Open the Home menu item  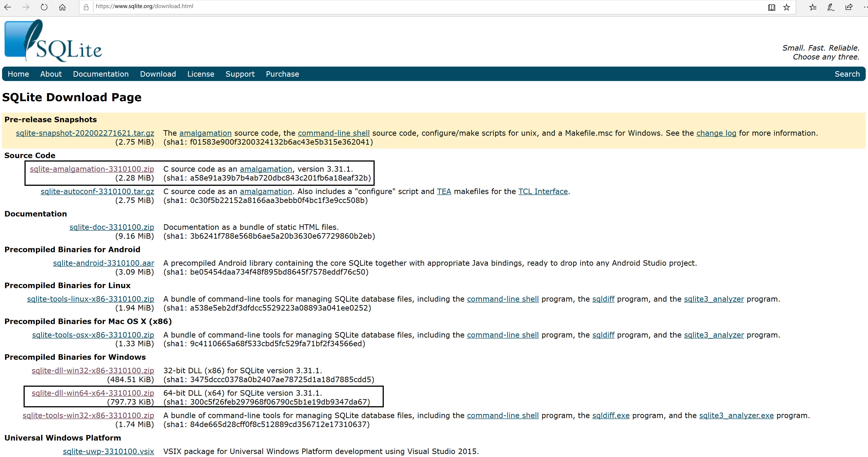coord(18,74)
